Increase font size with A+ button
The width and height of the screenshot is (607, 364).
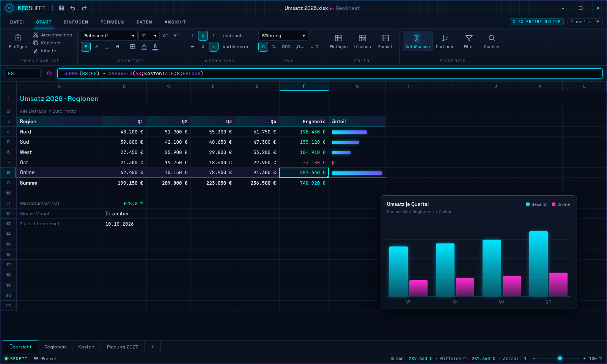(x=165, y=36)
